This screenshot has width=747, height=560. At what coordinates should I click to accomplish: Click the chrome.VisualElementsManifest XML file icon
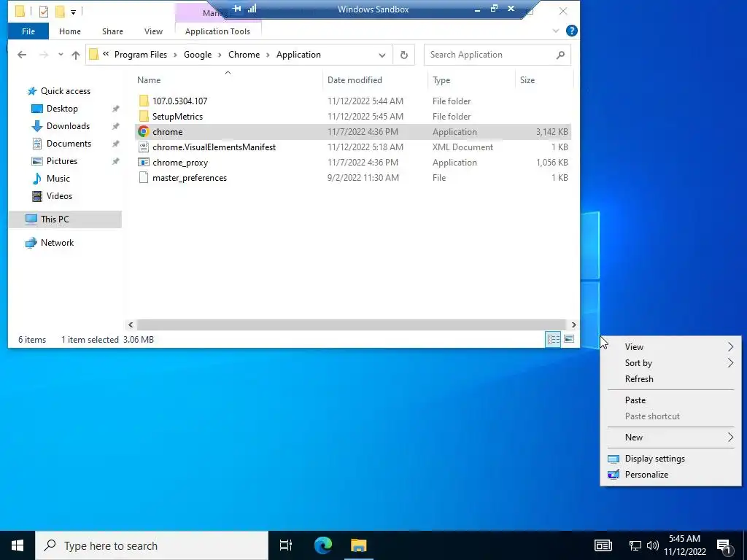144,147
